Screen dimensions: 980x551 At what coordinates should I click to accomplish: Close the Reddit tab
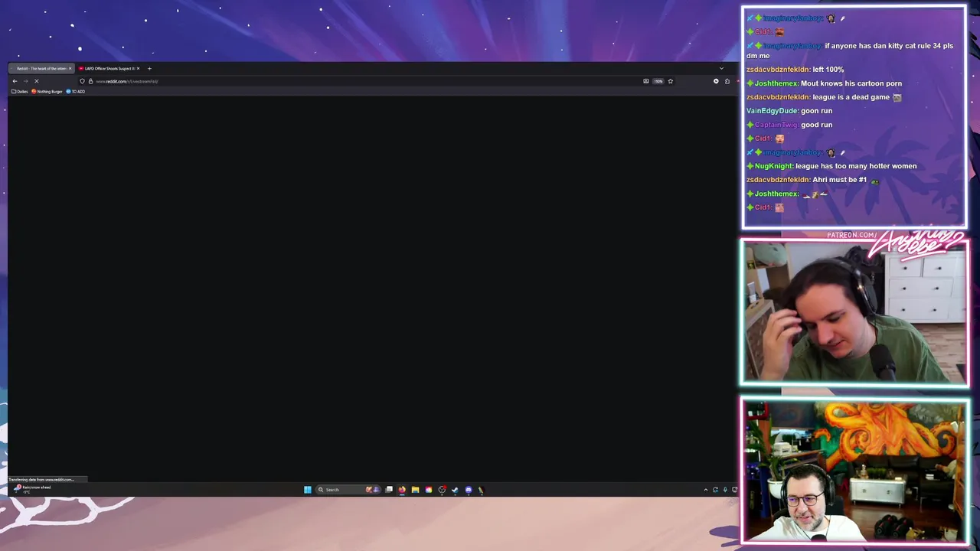pos(70,69)
